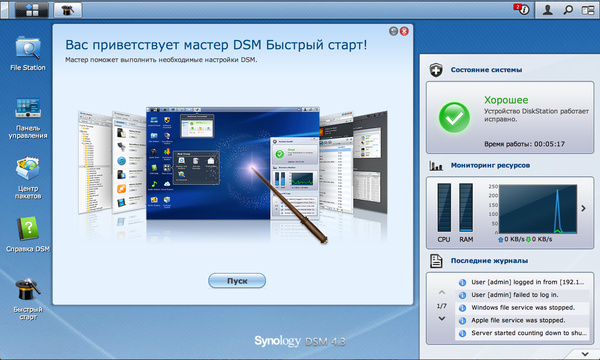Launch Центр пакетов desktop icon

pyautogui.click(x=28, y=178)
